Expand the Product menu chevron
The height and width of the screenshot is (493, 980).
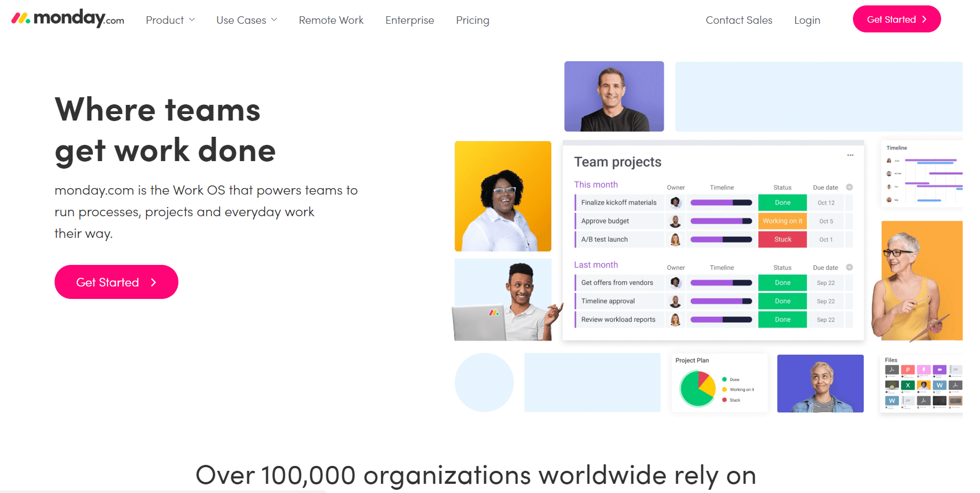(x=192, y=20)
